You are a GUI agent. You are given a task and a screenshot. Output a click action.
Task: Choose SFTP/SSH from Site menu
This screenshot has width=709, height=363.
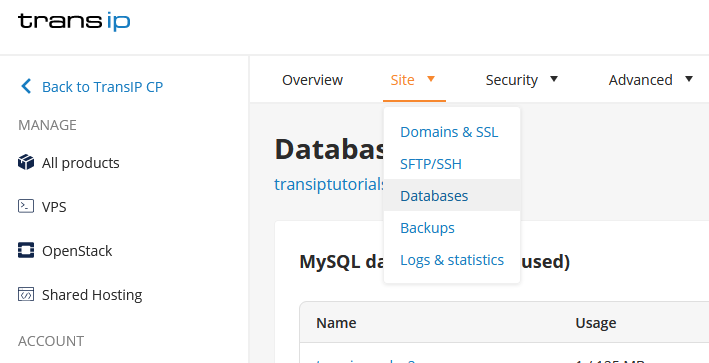point(452,164)
